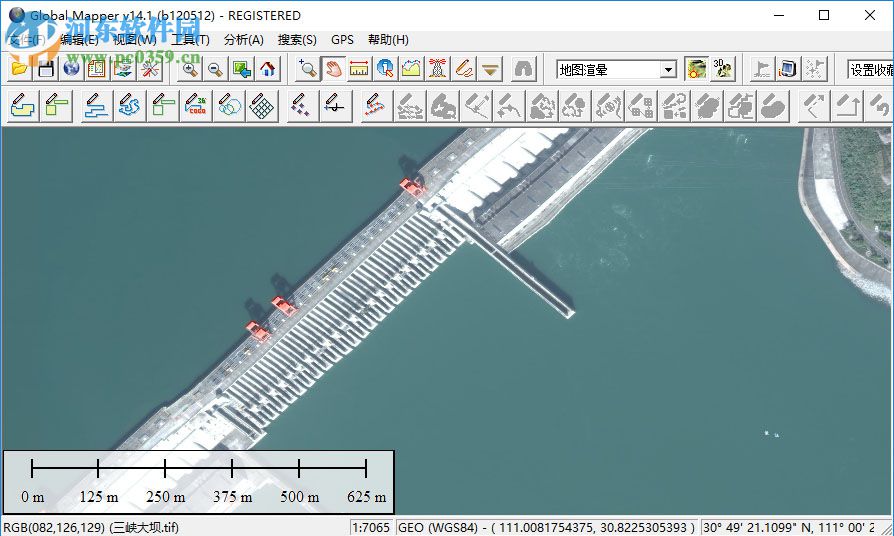Open data files with the folder icon
The height and width of the screenshot is (536, 894).
pyautogui.click(x=20, y=70)
